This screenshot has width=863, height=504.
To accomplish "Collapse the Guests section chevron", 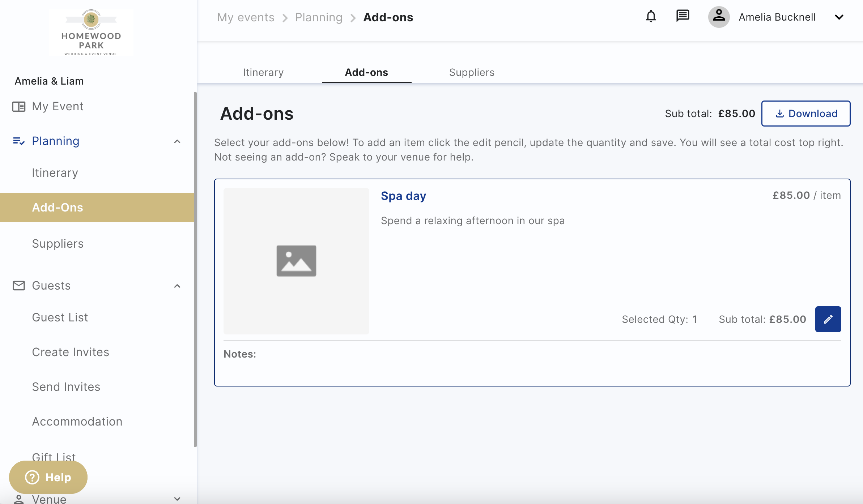I will pos(177,286).
